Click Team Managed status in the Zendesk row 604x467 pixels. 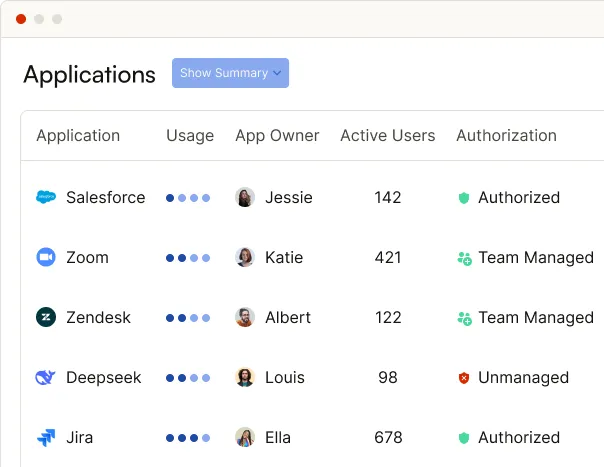[536, 318]
